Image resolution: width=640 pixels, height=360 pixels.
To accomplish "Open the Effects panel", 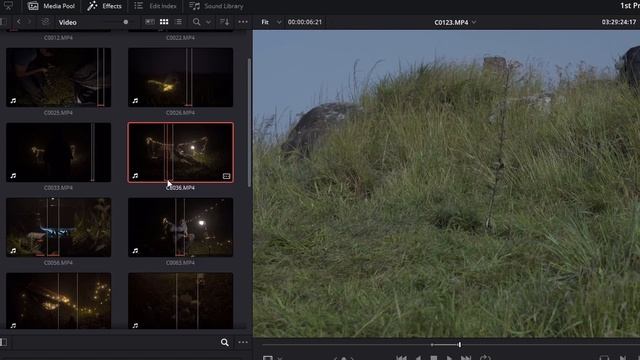I will (x=104, y=6).
